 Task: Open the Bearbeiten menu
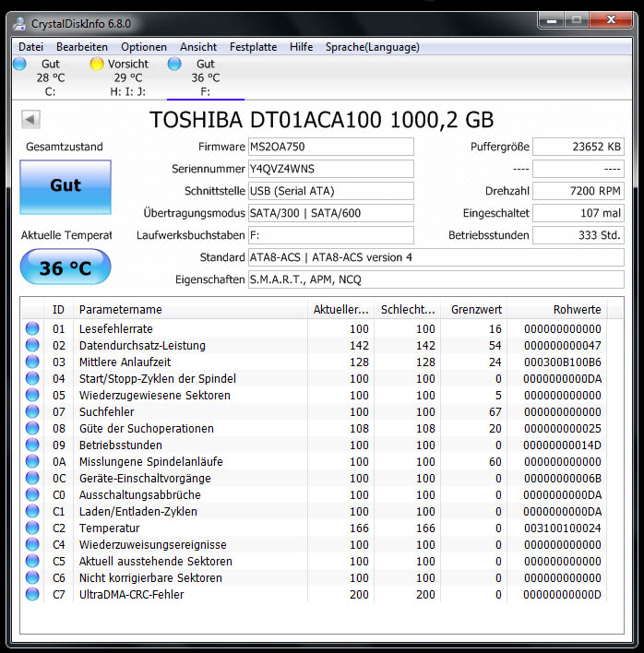click(x=82, y=47)
